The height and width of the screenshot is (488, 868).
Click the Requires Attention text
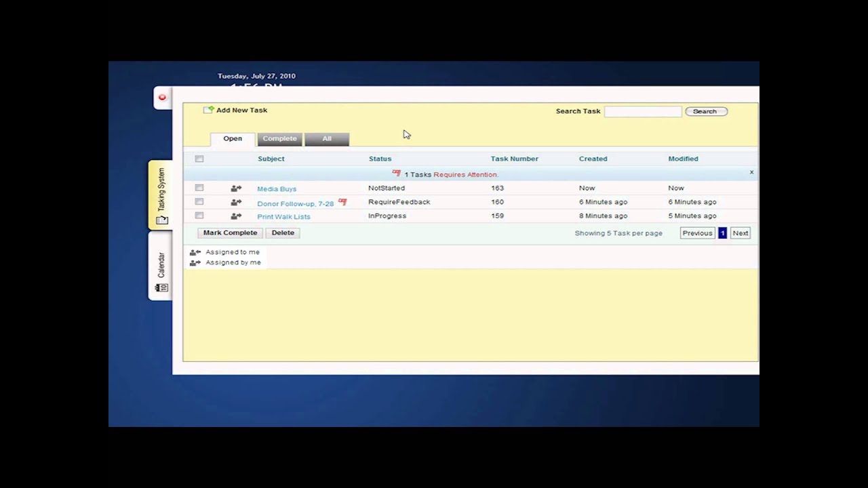click(x=466, y=175)
